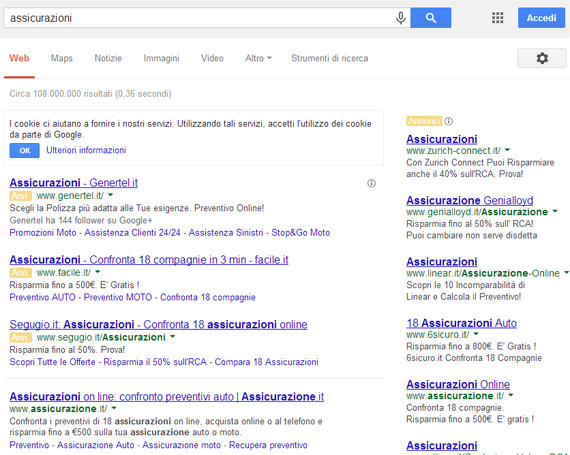Switch to the Notizie tab

(108, 58)
